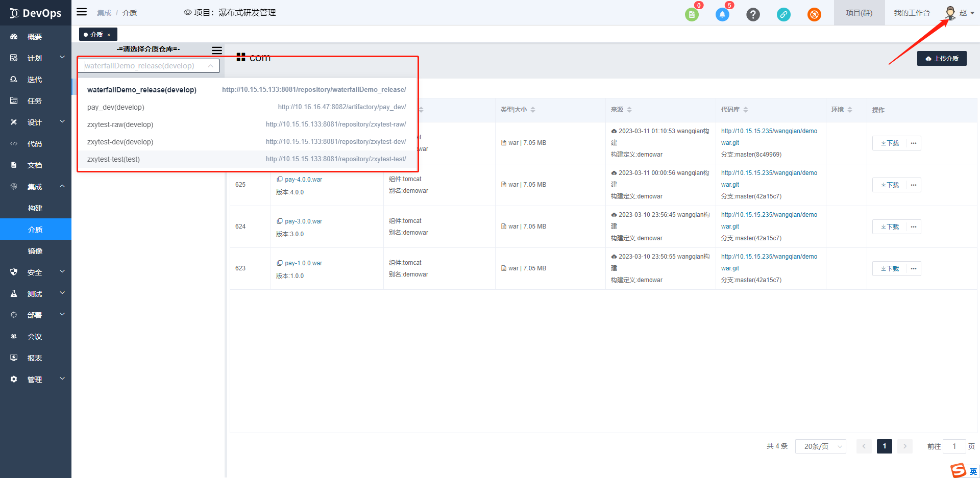Click the help question mark icon
Image resolution: width=980 pixels, height=478 pixels.
click(753, 14)
